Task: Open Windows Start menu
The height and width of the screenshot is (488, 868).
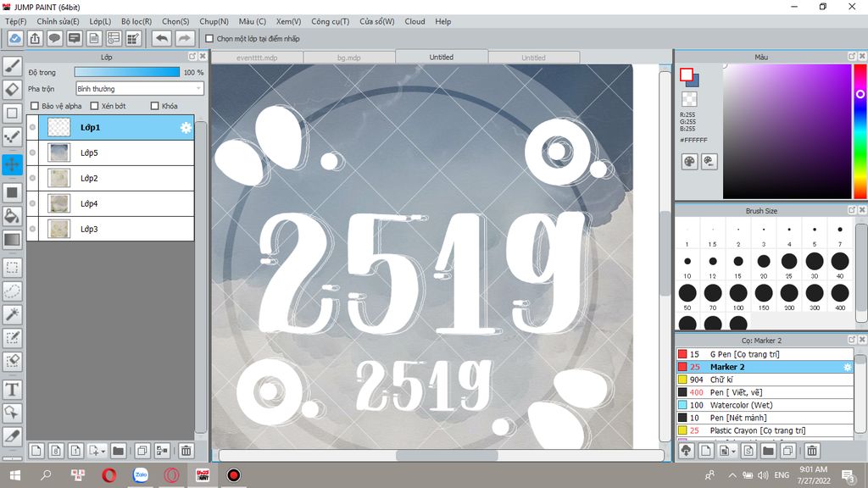Action: pos(15,474)
